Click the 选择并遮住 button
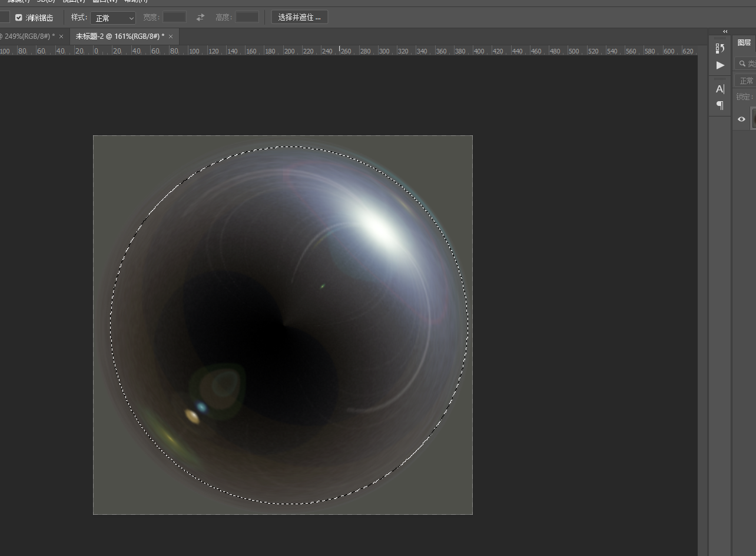The height and width of the screenshot is (556, 756). [299, 18]
